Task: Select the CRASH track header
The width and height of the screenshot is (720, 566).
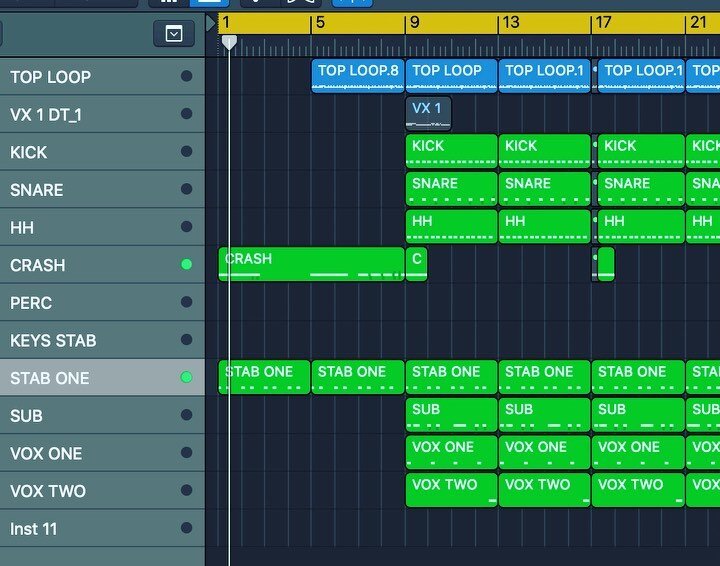Action: tap(102, 265)
